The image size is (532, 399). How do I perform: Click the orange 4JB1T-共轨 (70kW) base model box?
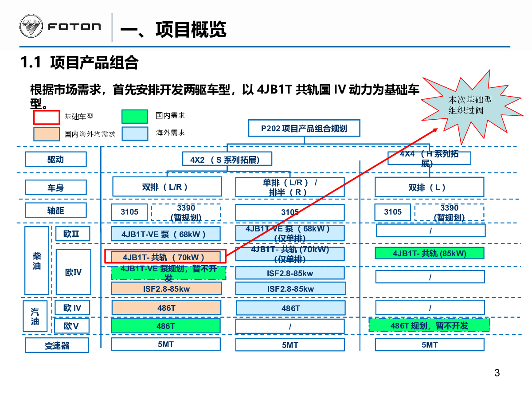(x=166, y=257)
